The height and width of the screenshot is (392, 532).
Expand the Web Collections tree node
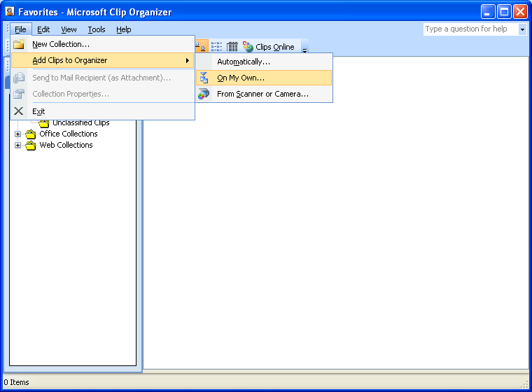coord(17,146)
